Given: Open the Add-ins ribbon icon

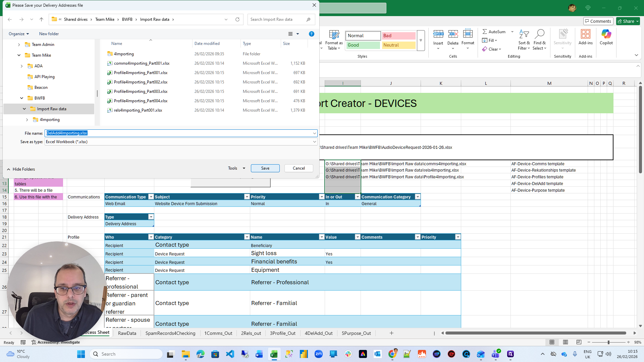Looking at the screenshot, I should tap(585, 34).
